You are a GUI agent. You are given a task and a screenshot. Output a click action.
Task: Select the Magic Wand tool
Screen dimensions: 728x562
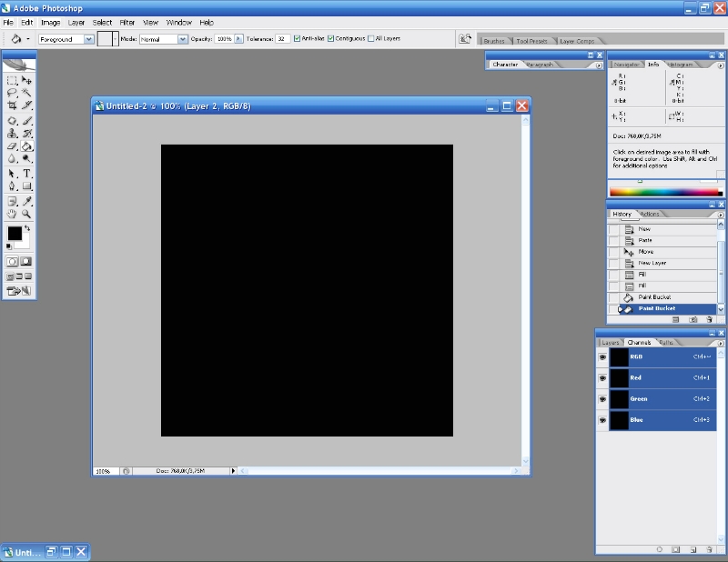pyautogui.click(x=27, y=93)
